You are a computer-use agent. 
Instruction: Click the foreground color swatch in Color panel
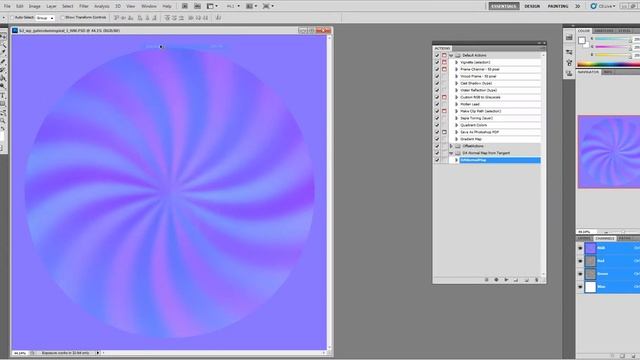pyautogui.click(x=582, y=40)
